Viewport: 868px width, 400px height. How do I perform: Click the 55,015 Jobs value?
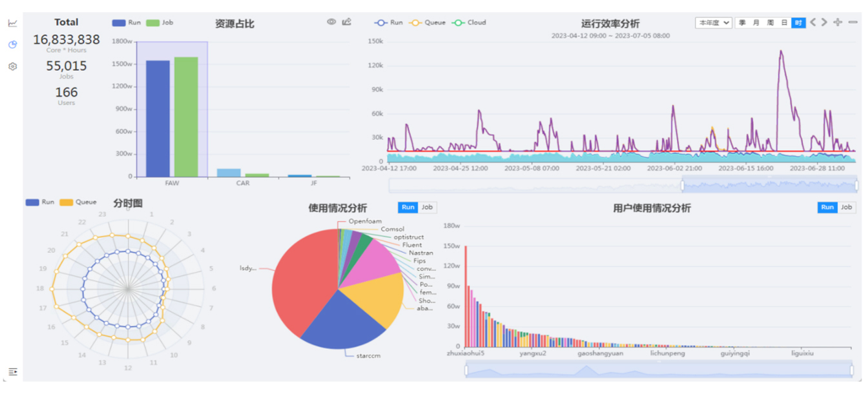(x=67, y=66)
